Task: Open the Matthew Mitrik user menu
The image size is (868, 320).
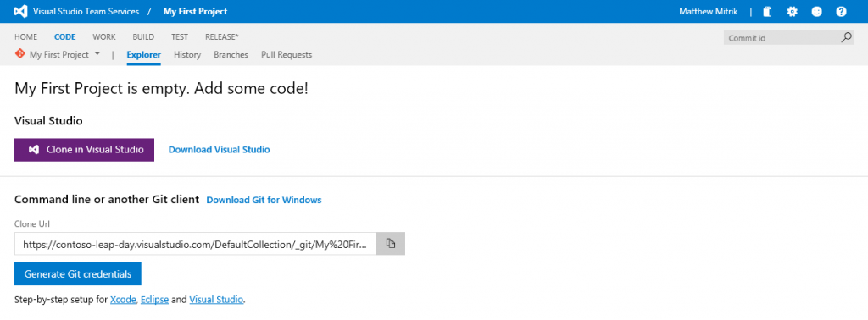Action: click(x=708, y=12)
